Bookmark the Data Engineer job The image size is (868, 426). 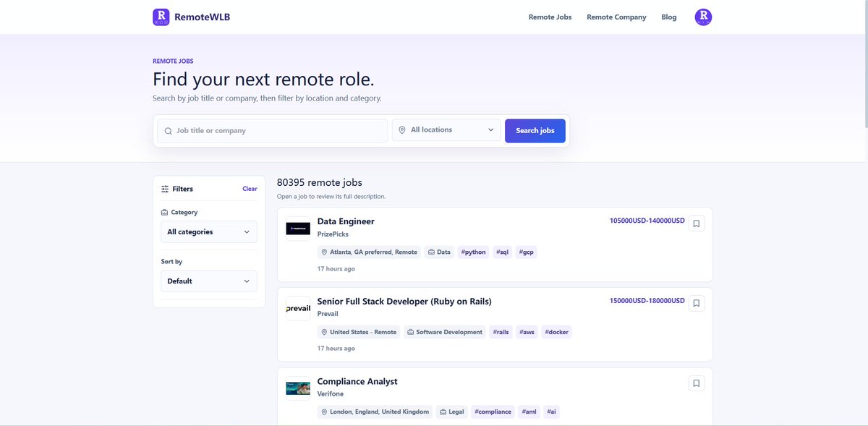click(x=697, y=223)
